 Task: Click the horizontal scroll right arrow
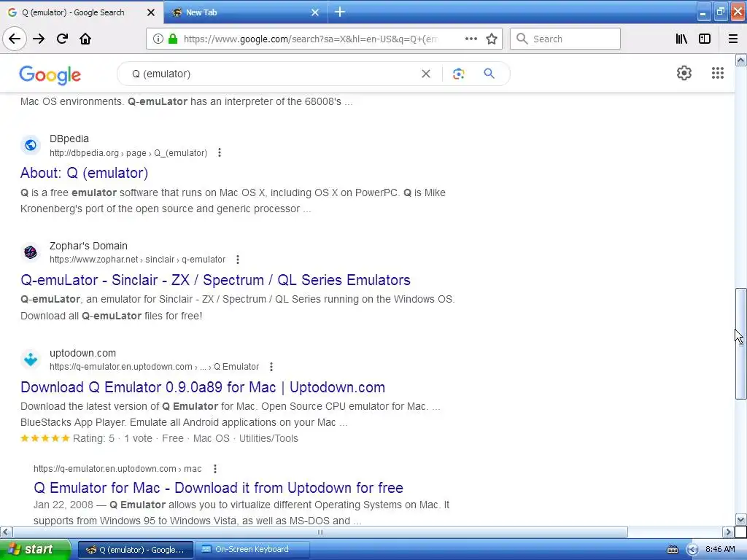click(x=728, y=532)
